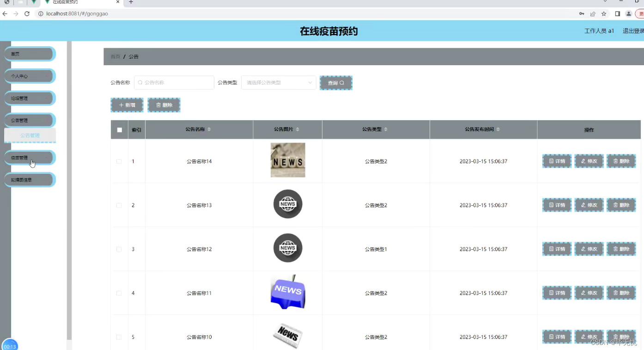The height and width of the screenshot is (350, 644).
Task: Click the bookmark star icon in address bar
Action: (x=603, y=13)
